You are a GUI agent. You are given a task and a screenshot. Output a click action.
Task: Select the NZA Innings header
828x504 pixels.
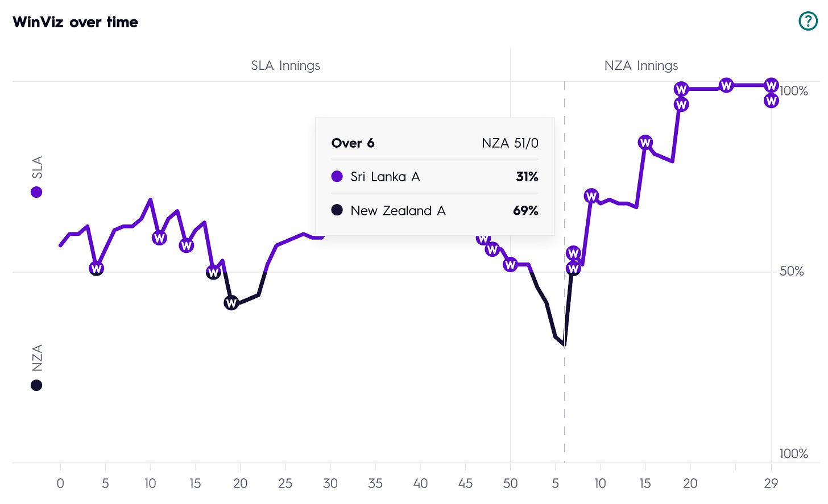pos(641,65)
